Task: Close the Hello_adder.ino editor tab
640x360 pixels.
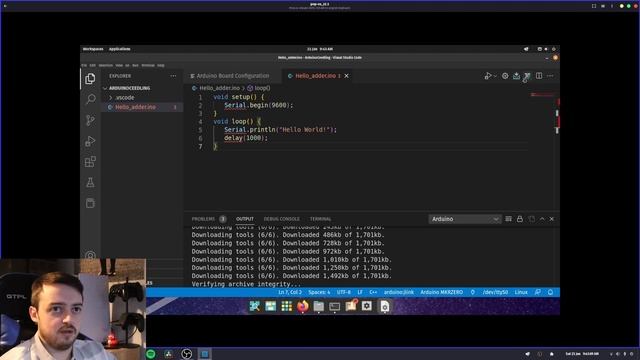Action: point(347,76)
